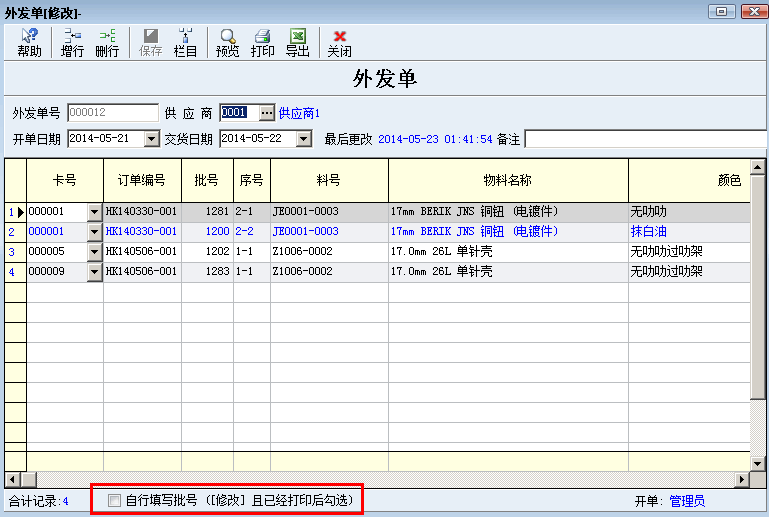The width and height of the screenshot is (769, 517).
Task: Click color cell 抹白油
Action: coord(689,232)
